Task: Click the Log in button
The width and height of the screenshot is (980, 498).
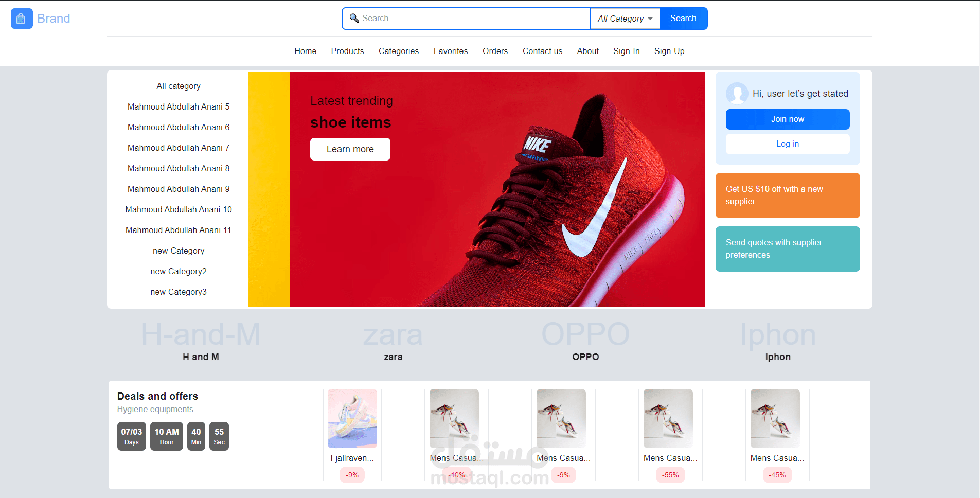Action: [x=788, y=144]
